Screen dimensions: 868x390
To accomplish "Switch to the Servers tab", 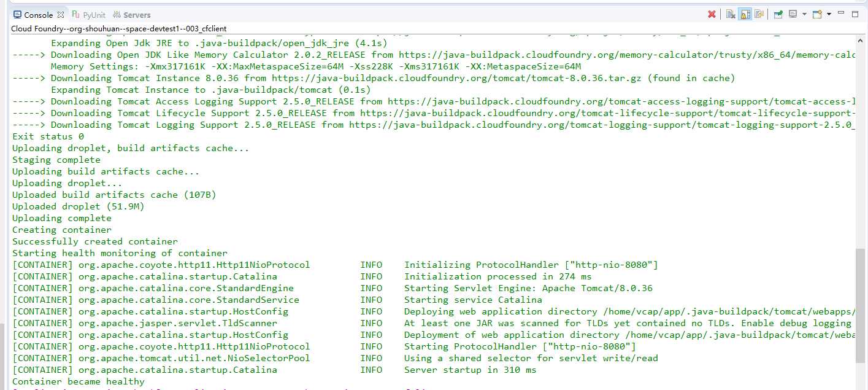I will [x=137, y=15].
